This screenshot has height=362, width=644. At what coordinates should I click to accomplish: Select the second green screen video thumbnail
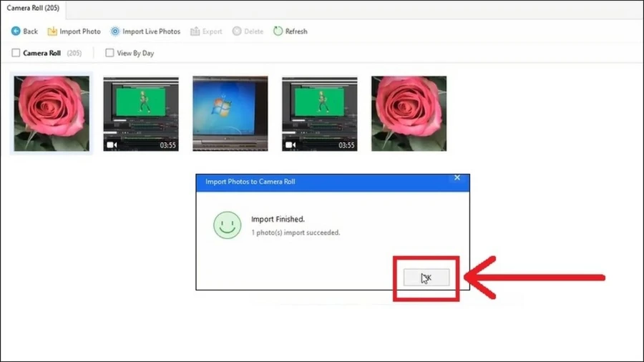tap(320, 114)
